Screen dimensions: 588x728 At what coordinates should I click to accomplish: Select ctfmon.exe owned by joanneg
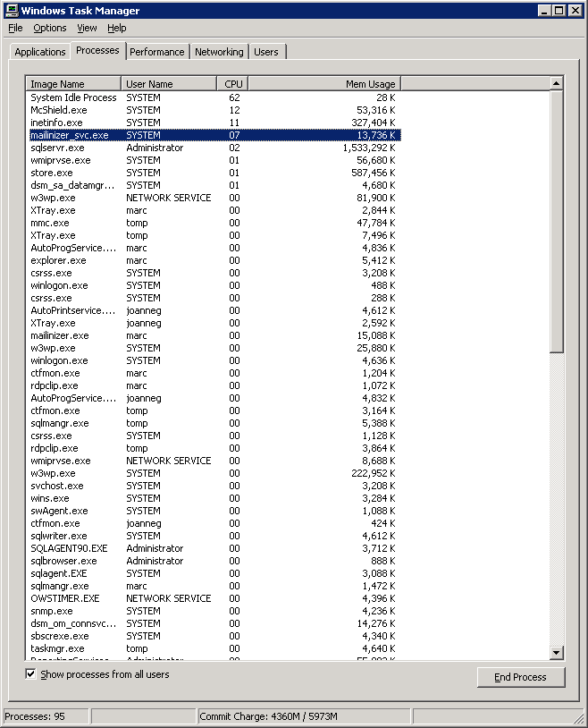click(214, 524)
